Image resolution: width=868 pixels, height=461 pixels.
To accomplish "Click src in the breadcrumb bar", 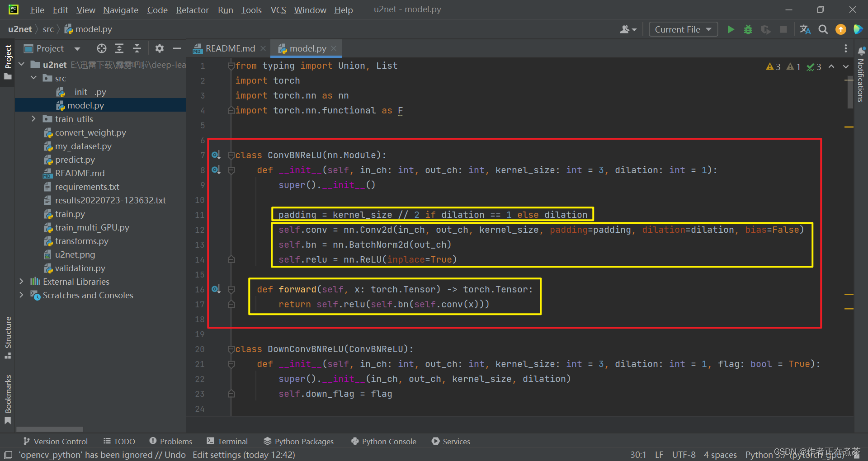I will (x=48, y=29).
